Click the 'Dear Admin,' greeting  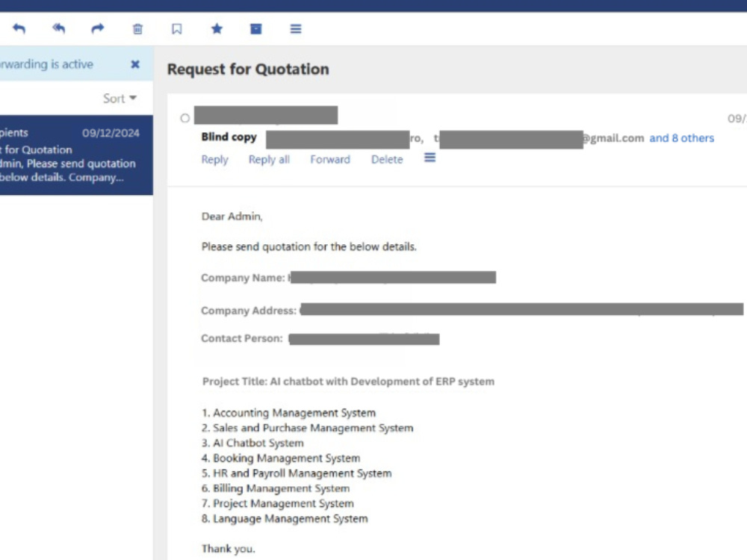pos(232,217)
